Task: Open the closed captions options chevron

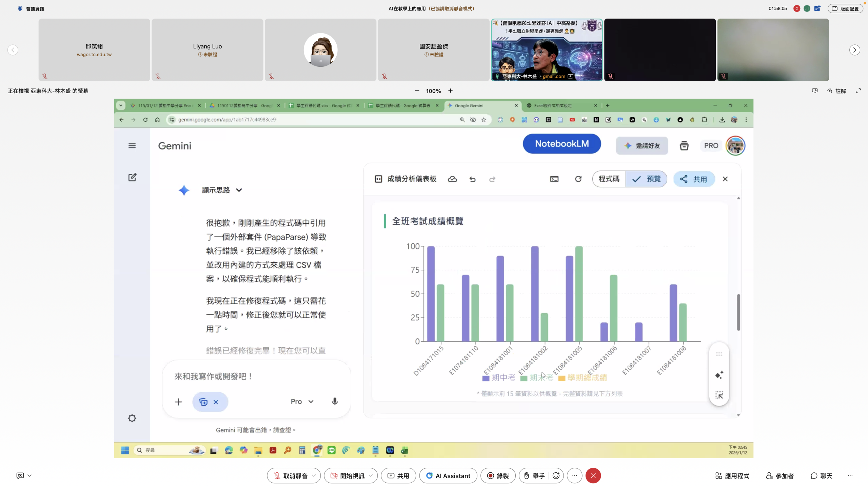Action: pos(29,476)
